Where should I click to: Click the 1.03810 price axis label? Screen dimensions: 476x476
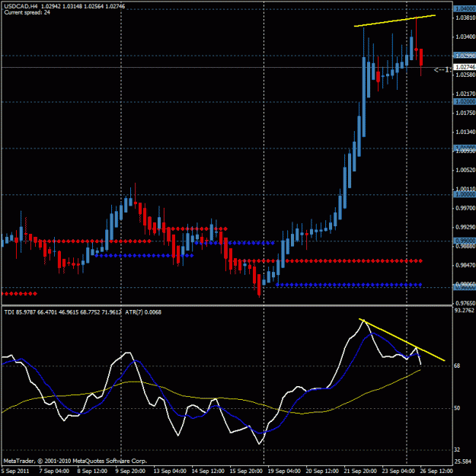465,18
